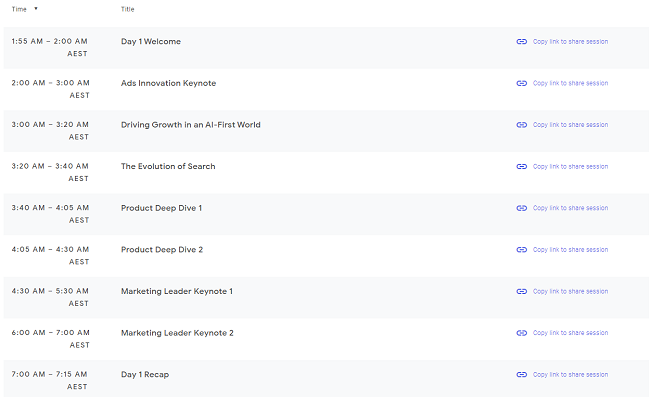
Task: Copy share link text for Day 1 Recap
Action: [570, 375]
